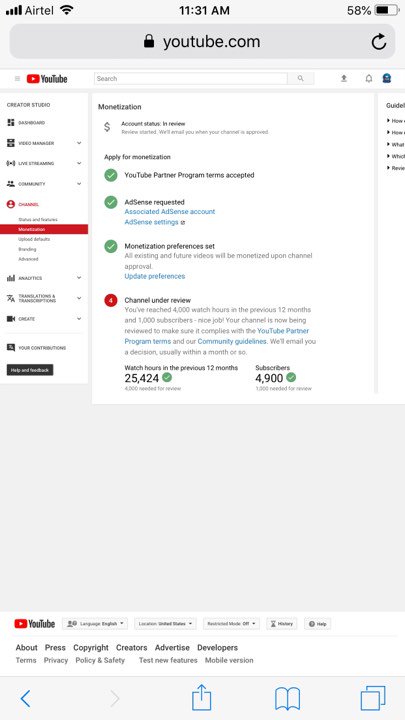Go back with Safari back arrow
Viewport: 405px width, 720px height.
click(26, 699)
